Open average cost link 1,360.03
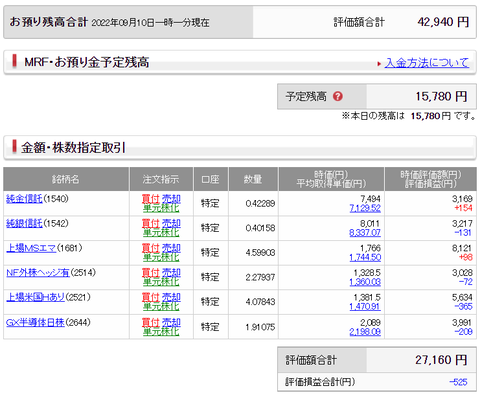 pos(365,282)
